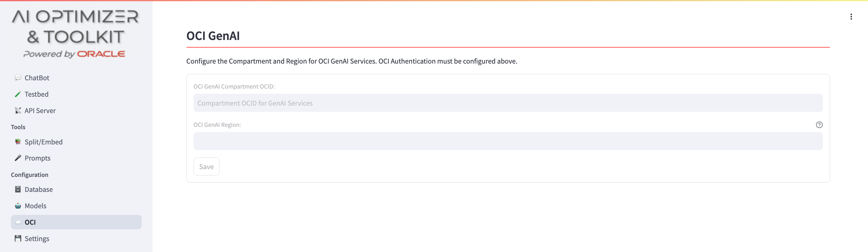
Task: Click the Testbed test tube icon
Action: coord(18,94)
